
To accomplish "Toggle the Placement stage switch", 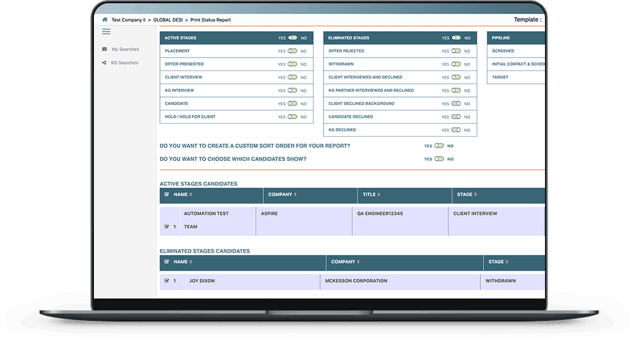I will [x=292, y=51].
